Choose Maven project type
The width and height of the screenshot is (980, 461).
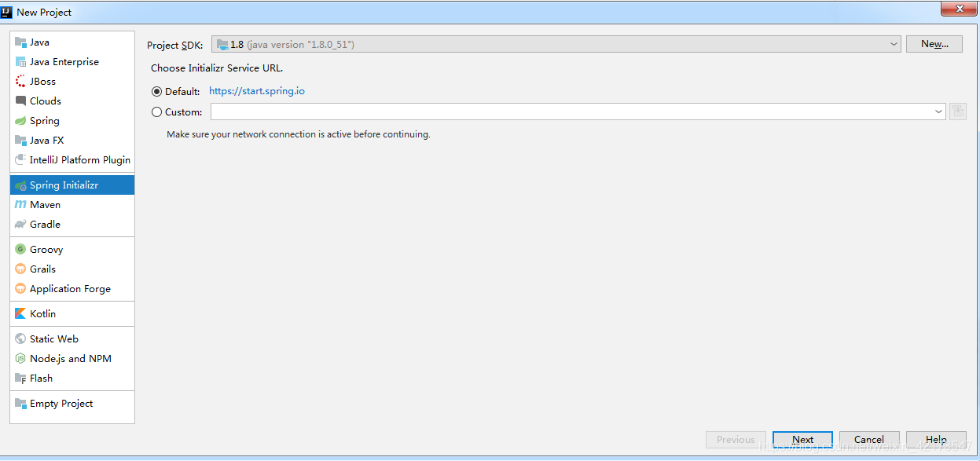(72, 205)
